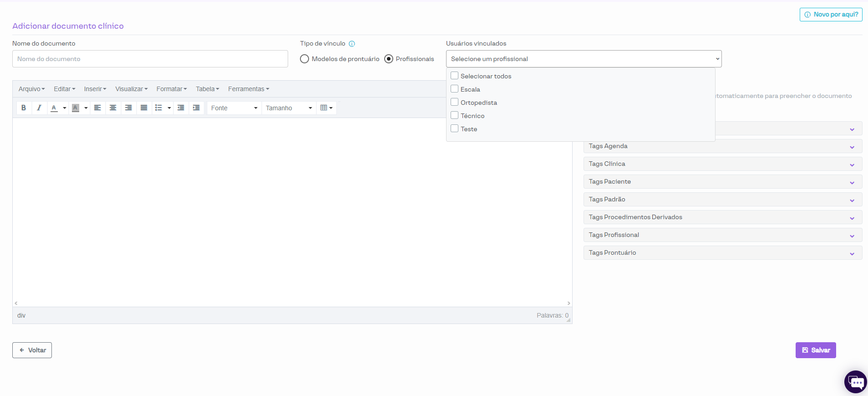This screenshot has width=868, height=396.
Task: Select the Modelos de prontuário radio option
Action: (x=305, y=59)
